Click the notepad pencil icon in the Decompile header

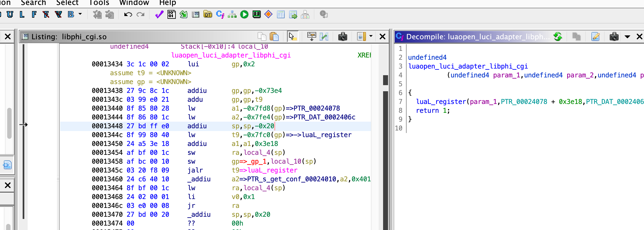595,36
